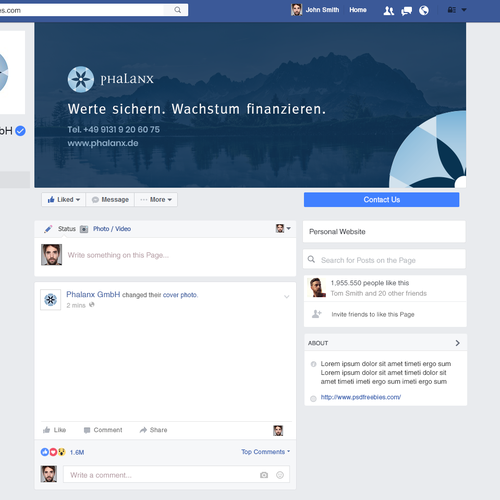Like the cover photo post
Viewport: 500px width, 500px height.
point(55,430)
